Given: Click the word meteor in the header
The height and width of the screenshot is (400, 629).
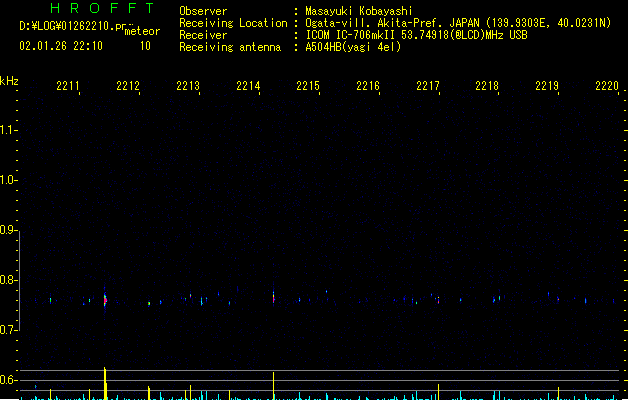Looking at the screenshot, I should [x=142, y=31].
